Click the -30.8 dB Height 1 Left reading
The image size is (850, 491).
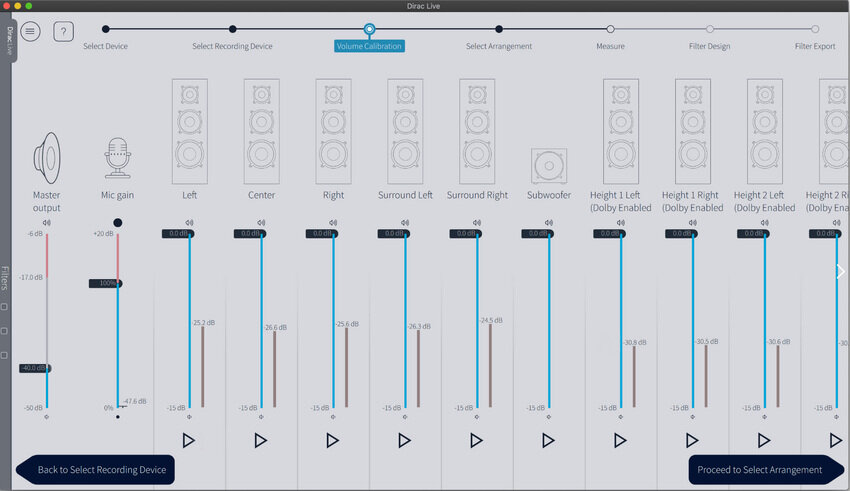(x=635, y=343)
